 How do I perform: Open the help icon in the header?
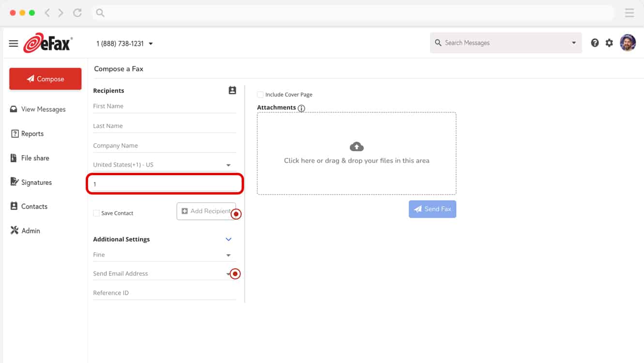click(595, 43)
